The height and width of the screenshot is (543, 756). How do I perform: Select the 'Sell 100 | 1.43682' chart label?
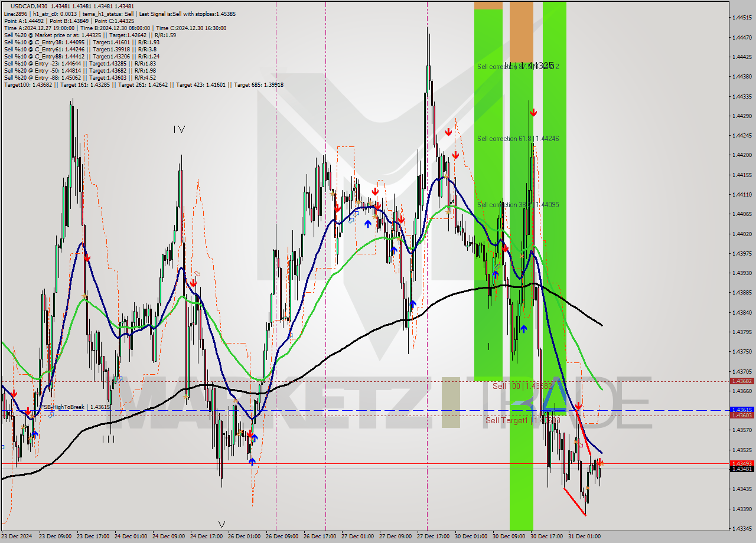point(523,385)
